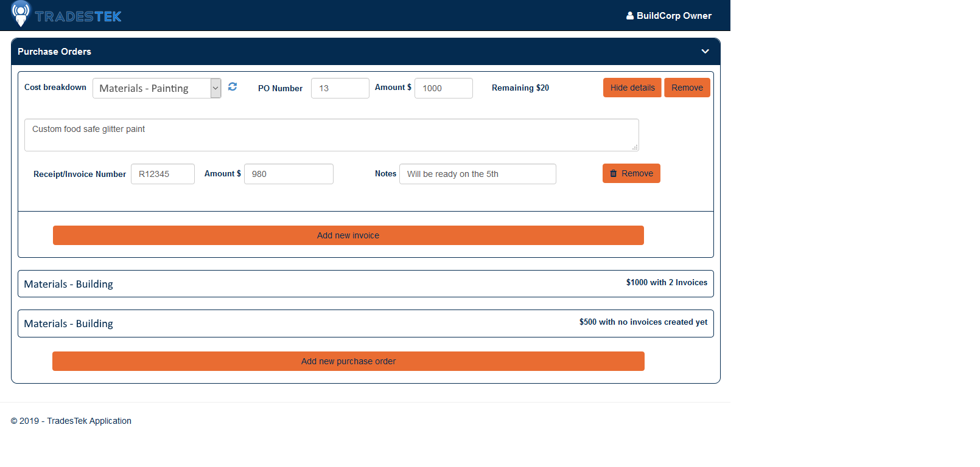980x467 pixels.
Task: Expand the Materials - Building $1000 purchase order
Action: coord(365,284)
